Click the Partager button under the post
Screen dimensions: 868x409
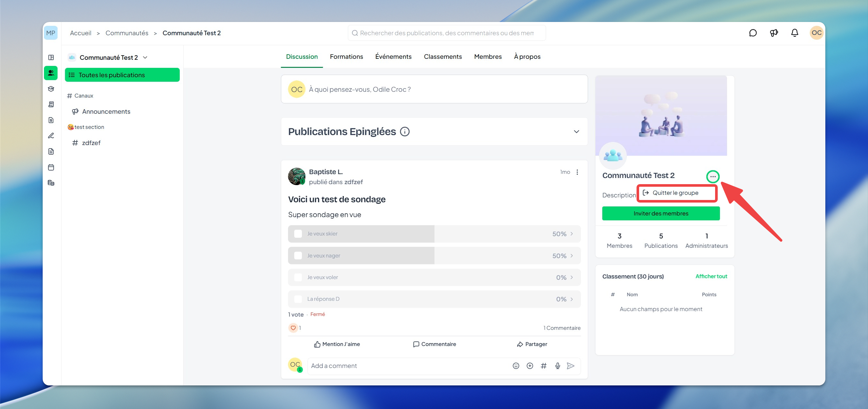point(532,344)
